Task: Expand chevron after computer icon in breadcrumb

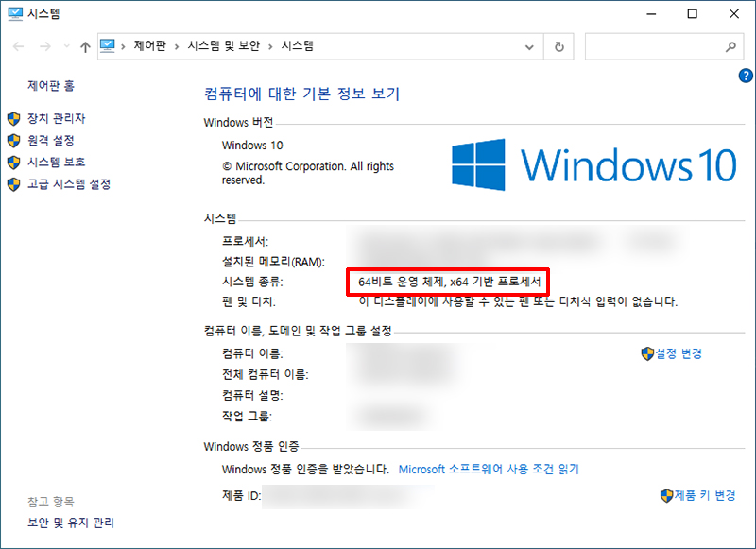Action: (124, 46)
